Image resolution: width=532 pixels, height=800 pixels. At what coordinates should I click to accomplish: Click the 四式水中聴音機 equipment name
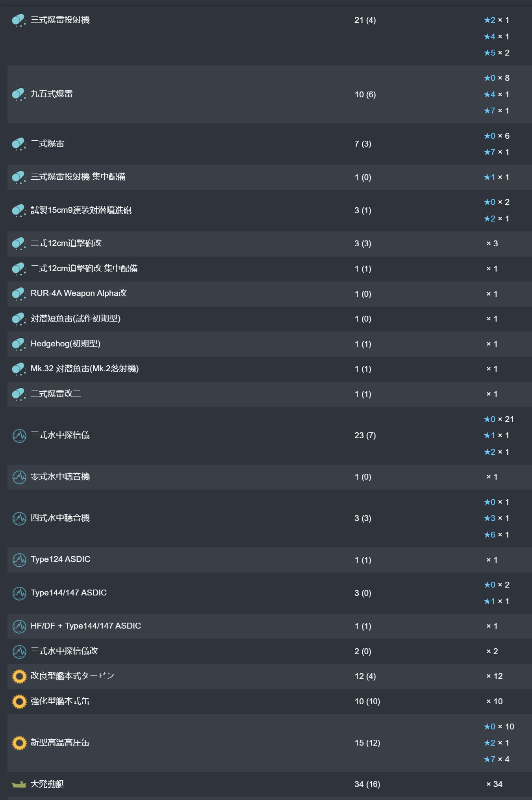coord(60,518)
